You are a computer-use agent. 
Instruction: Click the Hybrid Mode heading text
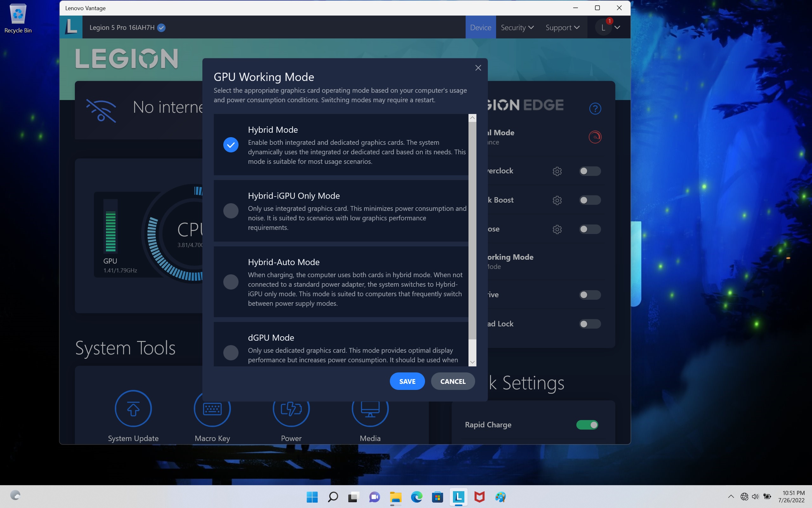coord(273,130)
